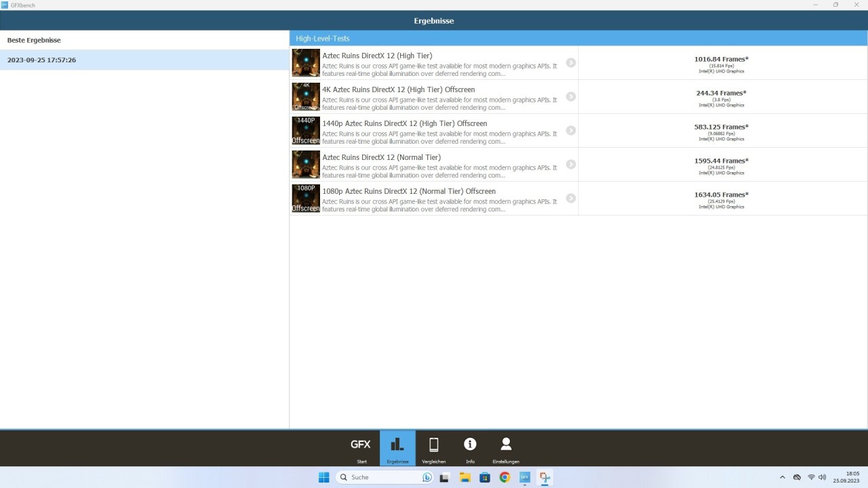Open details arrow for 1080p Aztec Ruins Offscreen
The width and height of the screenshot is (868, 488).
point(571,198)
